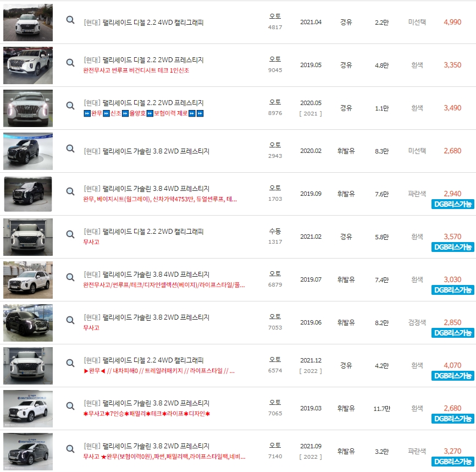
Task: Click the DGB리스가능 badge under price 2,940
Action: pos(452,204)
